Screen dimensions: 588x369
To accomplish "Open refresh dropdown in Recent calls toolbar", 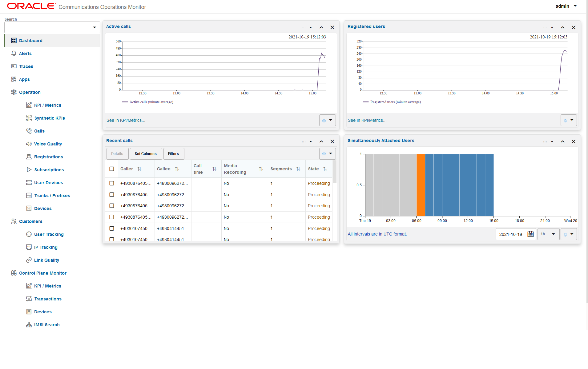I will tap(327, 154).
